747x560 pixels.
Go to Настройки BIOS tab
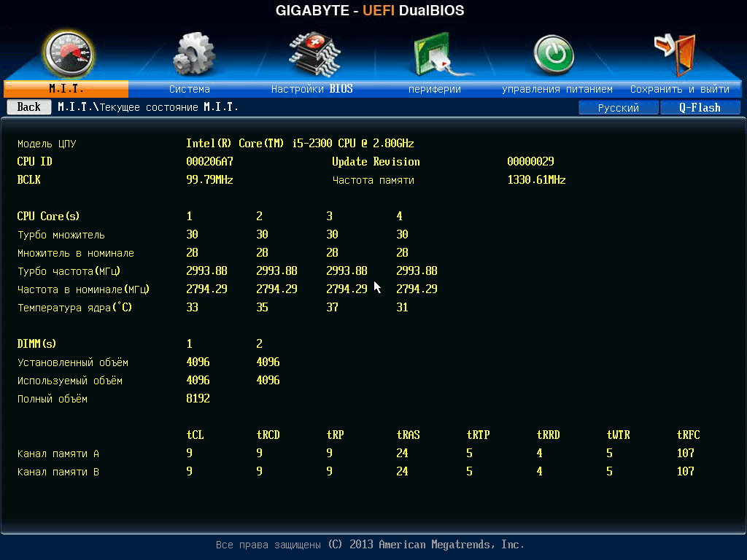click(312, 89)
